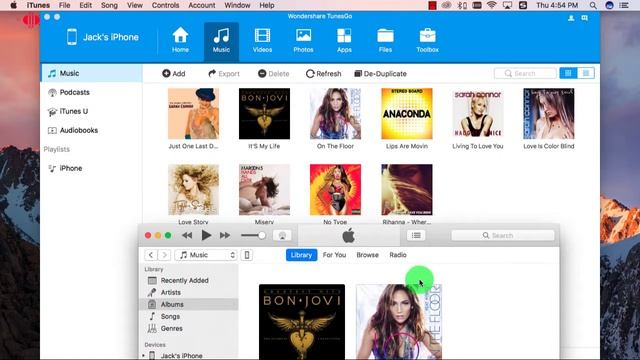Open the iTunes Up Next list icon
This screenshot has width=640, height=360.
416,236
